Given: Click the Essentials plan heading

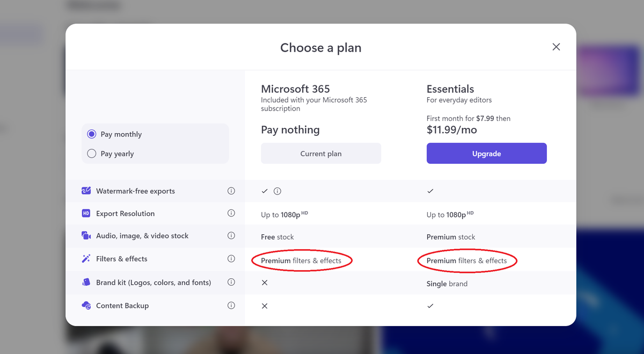Looking at the screenshot, I should 450,89.
